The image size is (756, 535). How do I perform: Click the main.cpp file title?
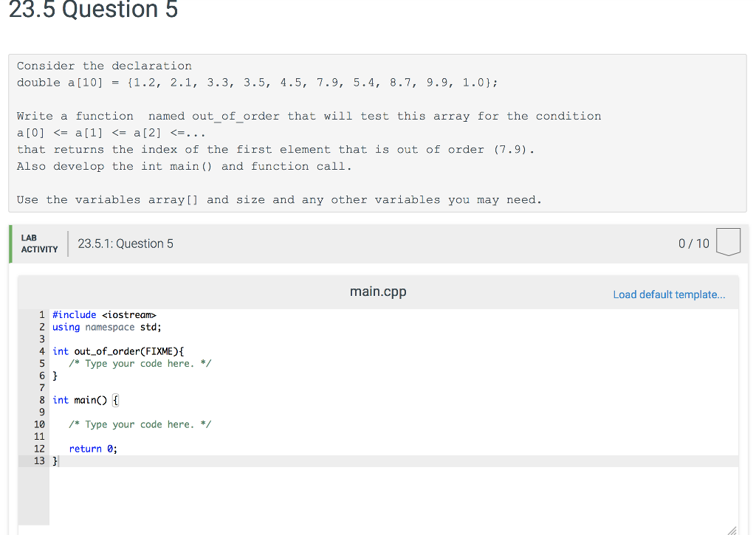click(x=378, y=291)
